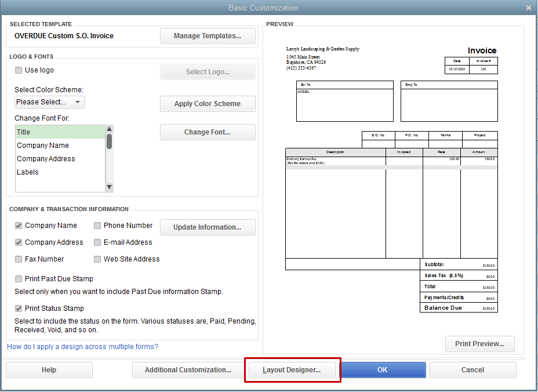Click Apply Color Scheme button
Viewport: 538px width, 392px height.
[x=208, y=104]
